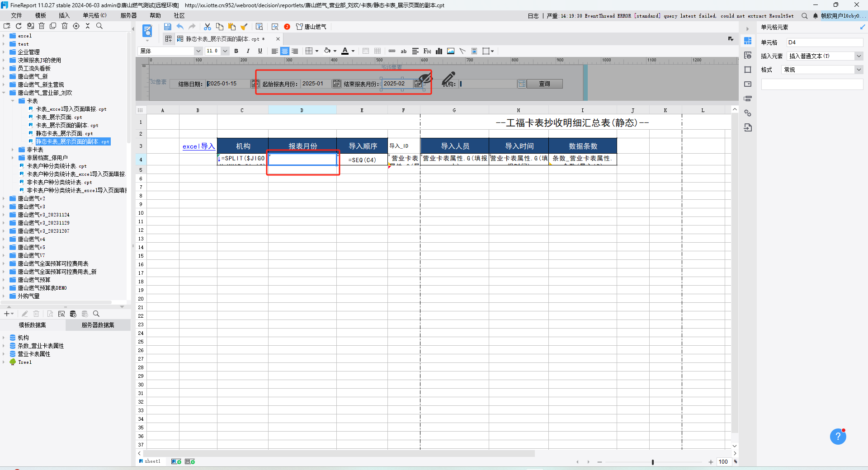Close the 静态卡表_展示页面的副本 tab

tap(278, 39)
